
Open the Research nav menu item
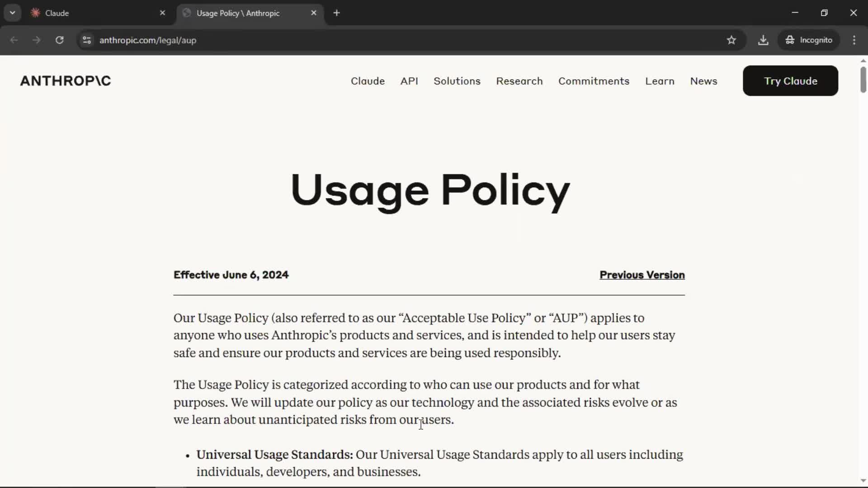tap(519, 81)
